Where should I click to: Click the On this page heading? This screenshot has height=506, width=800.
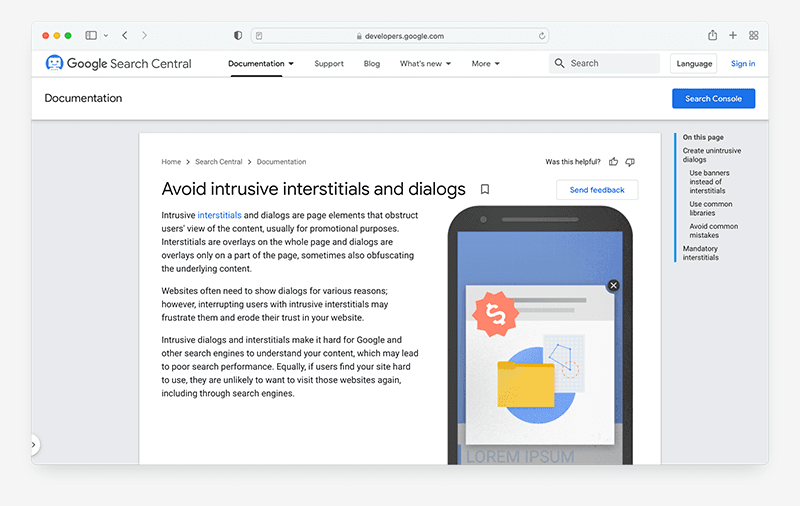(703, 137)
